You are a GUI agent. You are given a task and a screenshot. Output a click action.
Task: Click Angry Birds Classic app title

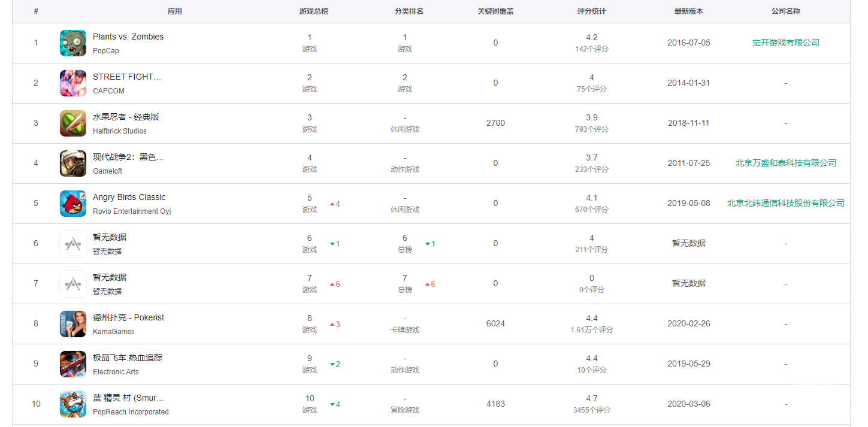click(x=129, y=197)
